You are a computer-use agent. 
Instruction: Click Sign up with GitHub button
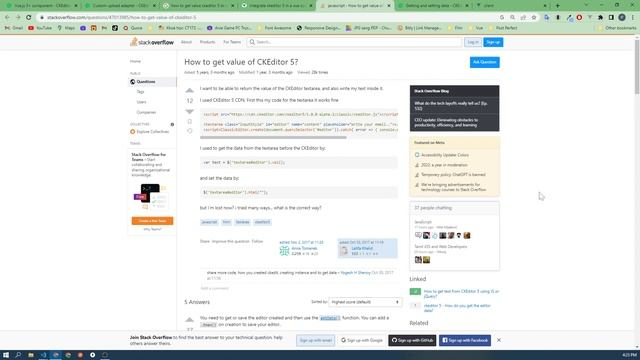pyautogui.click(x=412, y=340)
